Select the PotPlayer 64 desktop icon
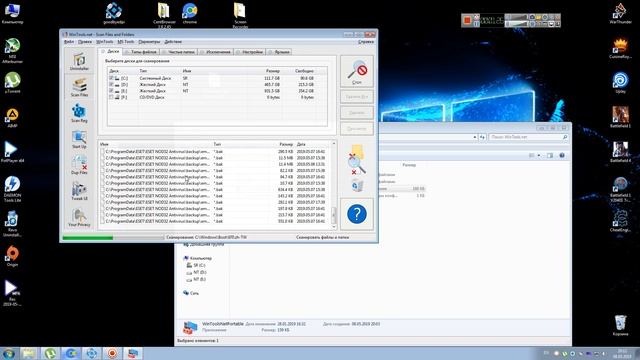The height and width of the screenshot is (360, 640). pyautogui.click(x=12, y=152)
